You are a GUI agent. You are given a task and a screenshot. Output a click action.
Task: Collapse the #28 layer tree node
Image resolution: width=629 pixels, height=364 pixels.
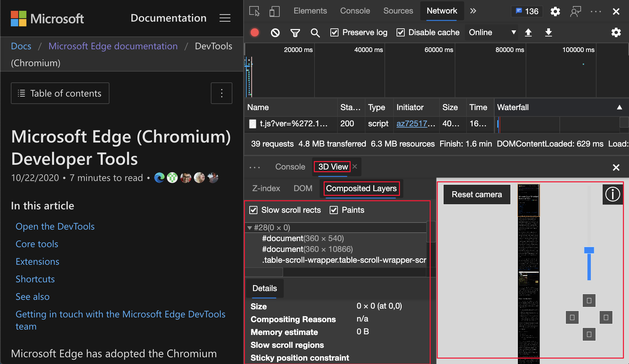pyautogui.click(x=250, y=227)
